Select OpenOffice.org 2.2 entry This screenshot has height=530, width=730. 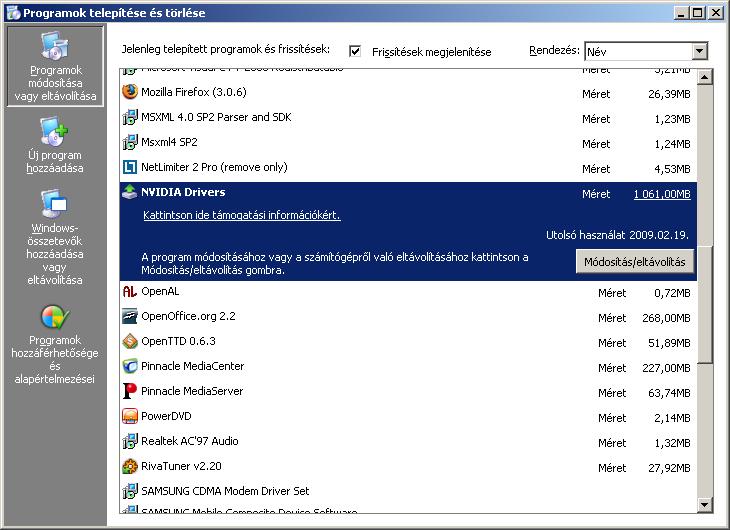tap(408, 317)
